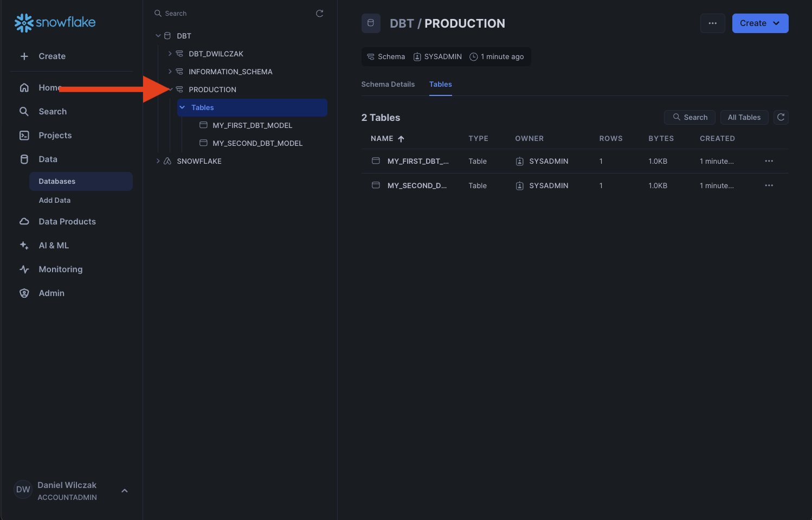The height and width of the screenshot is (520, 812).
Task: Open row actions for MY_SECOND_D table
Action: pos(769,185)
